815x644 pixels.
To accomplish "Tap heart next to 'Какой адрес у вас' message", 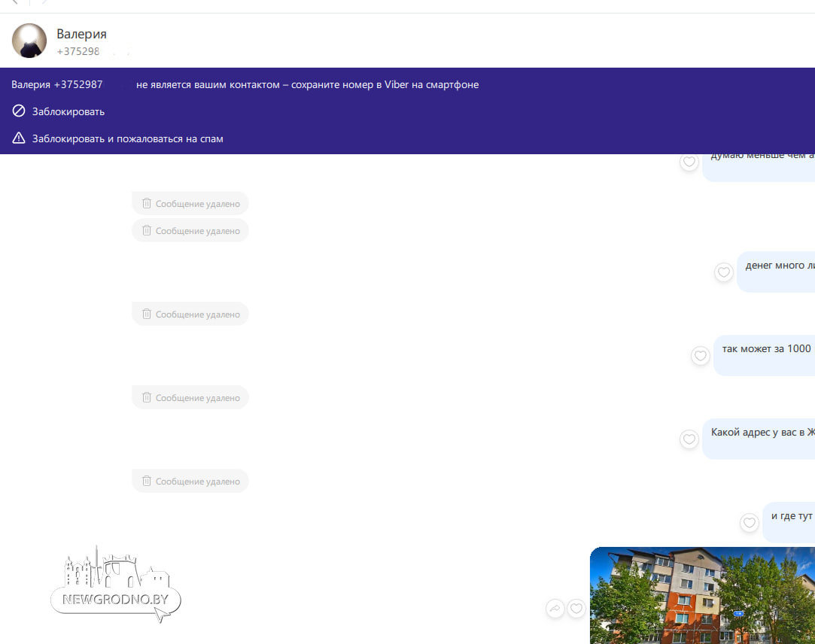I will (689, 439).
